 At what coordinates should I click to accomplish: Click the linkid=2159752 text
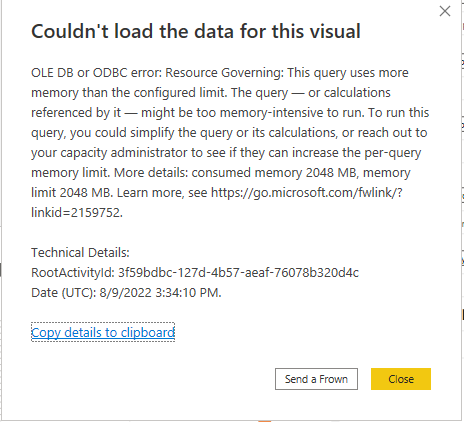76,212
